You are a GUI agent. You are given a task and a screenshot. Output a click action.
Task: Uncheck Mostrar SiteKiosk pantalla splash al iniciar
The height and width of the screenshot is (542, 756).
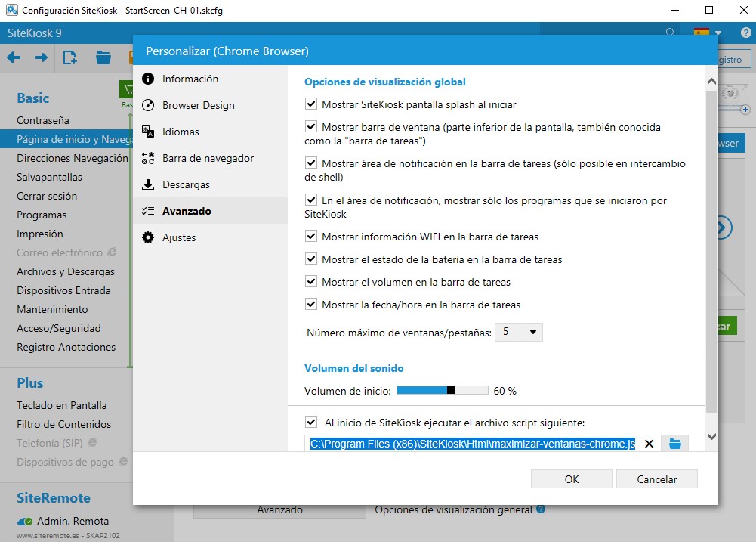point(311,104)
